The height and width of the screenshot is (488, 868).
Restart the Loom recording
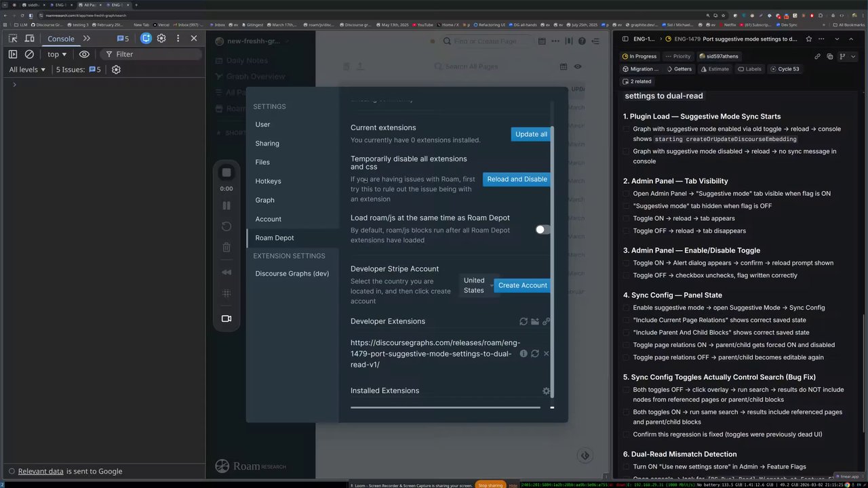226,226
